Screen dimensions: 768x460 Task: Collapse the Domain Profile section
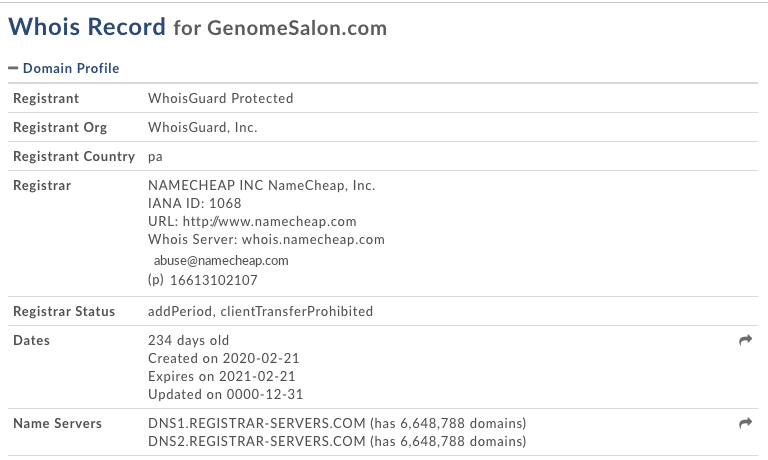pyautogui.click(x=13, y=68)
